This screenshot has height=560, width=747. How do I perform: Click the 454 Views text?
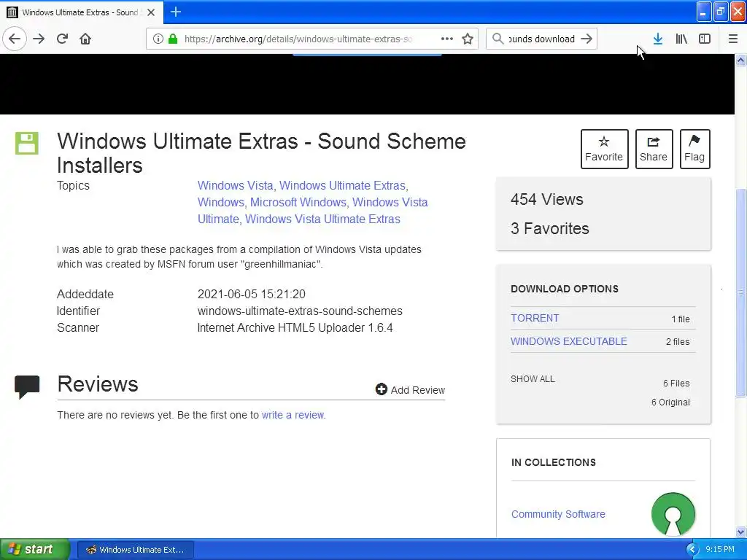click(x=547, y=199)
